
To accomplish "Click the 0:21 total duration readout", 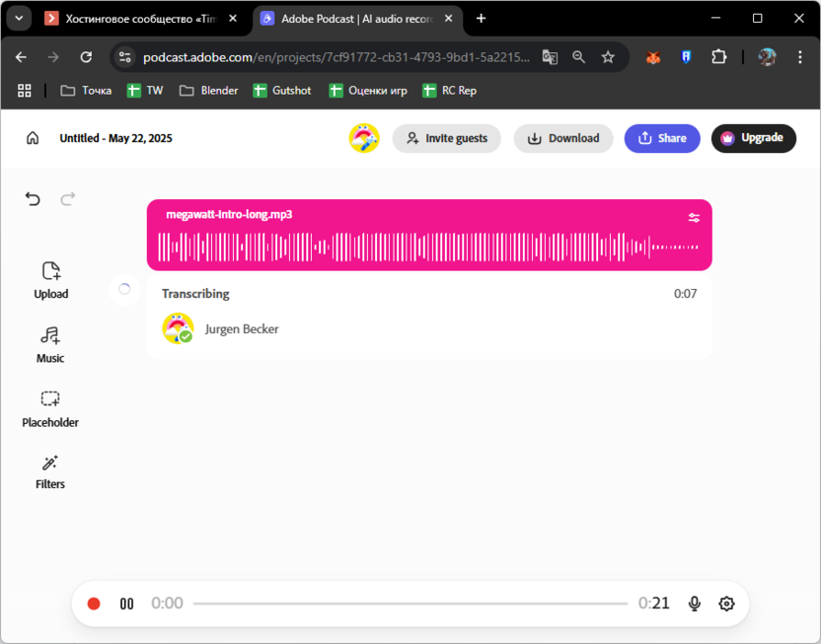I will click(653, 604).
